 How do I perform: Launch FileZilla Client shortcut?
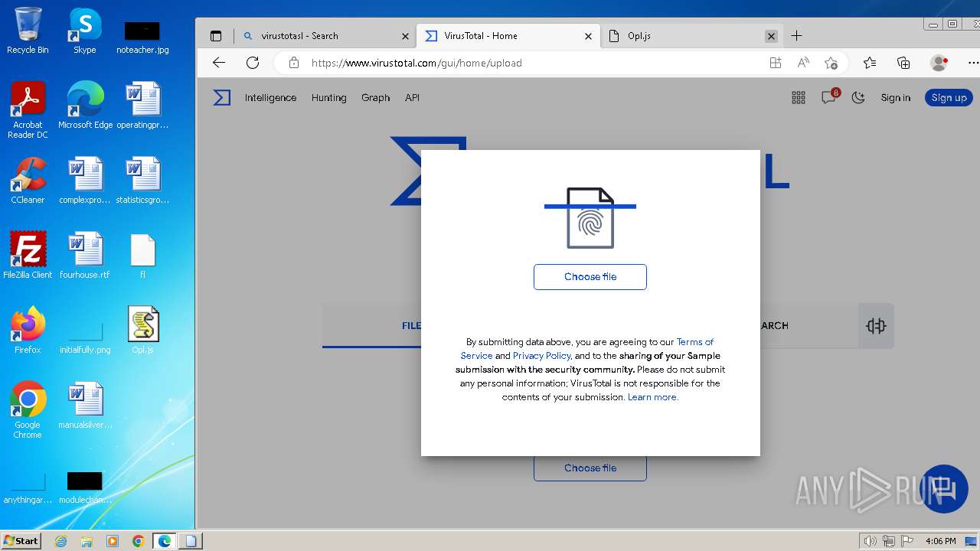(28, 256)
